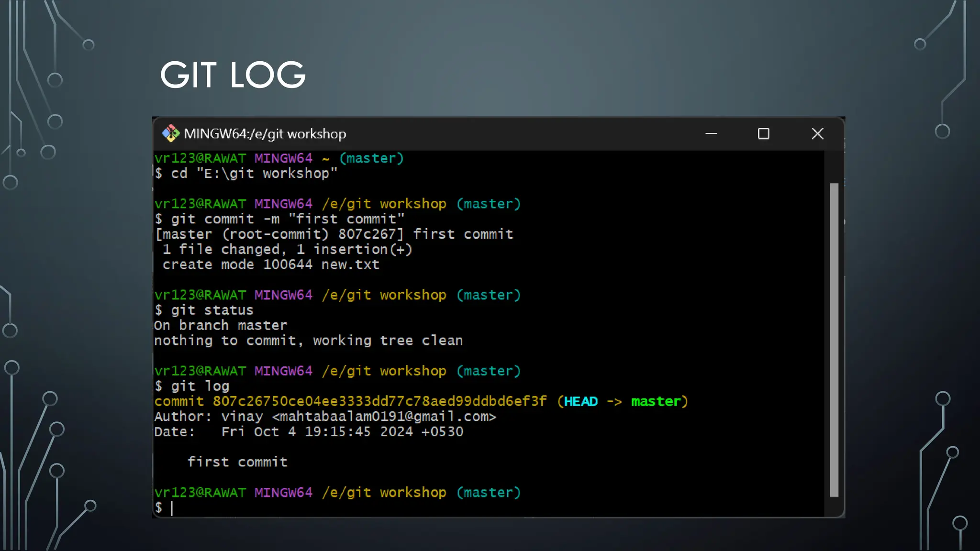Screen dimensions: 980x551
Task: Click the '$ git commit -m "first commit"' command
Action: coord(279,219)
